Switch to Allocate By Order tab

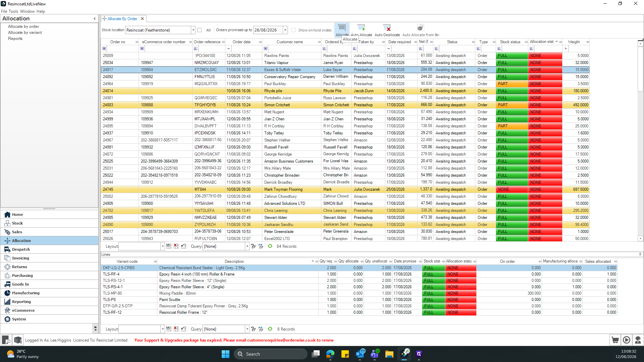tap(122, 19)
